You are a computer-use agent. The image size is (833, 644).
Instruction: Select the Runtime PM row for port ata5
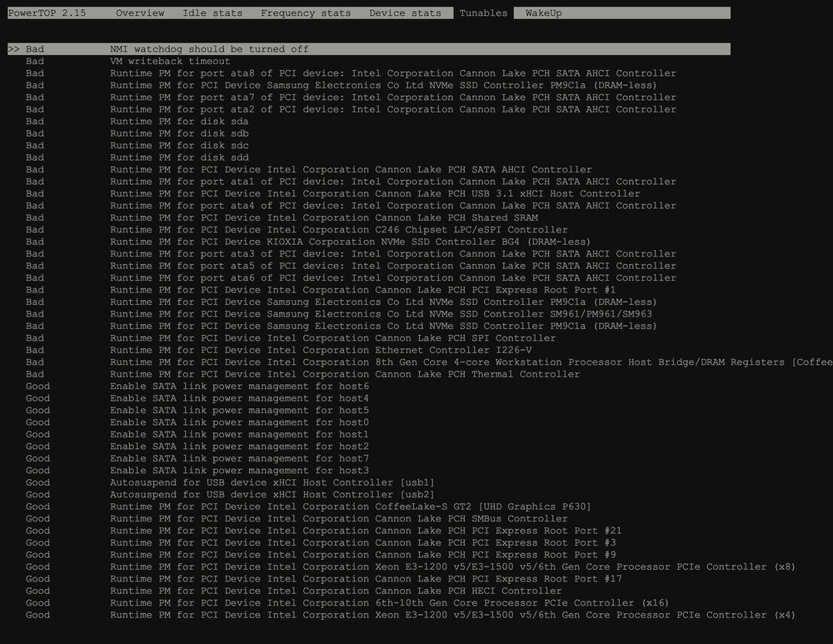pos(351,266)
